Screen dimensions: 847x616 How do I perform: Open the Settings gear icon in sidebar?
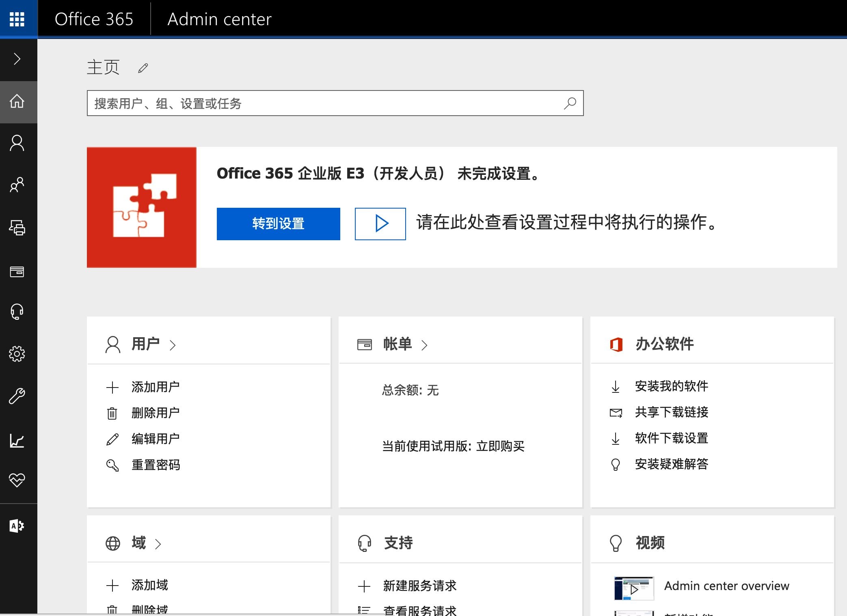[17, 354]
